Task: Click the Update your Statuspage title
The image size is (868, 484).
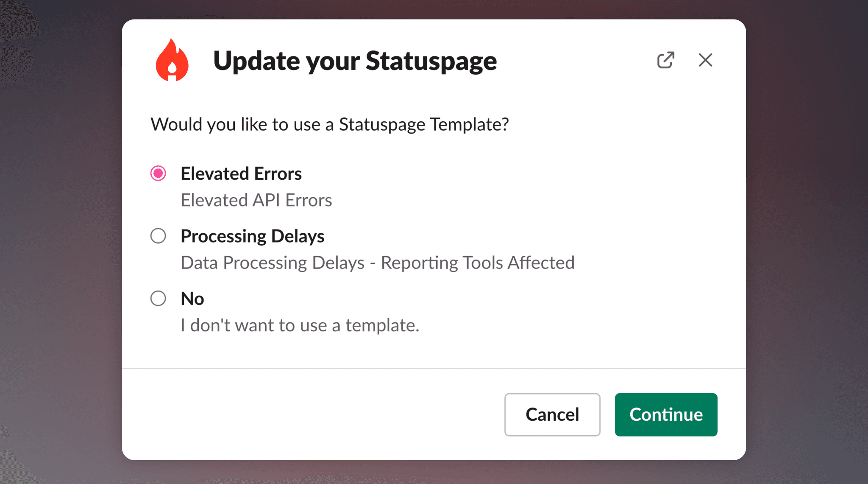Action: click(x=355, y=61)
